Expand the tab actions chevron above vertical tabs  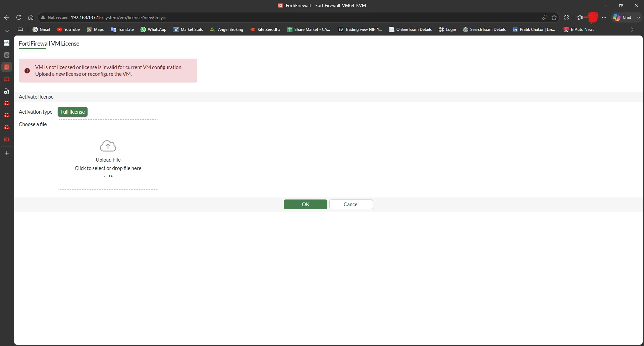[x=7, y=31]
